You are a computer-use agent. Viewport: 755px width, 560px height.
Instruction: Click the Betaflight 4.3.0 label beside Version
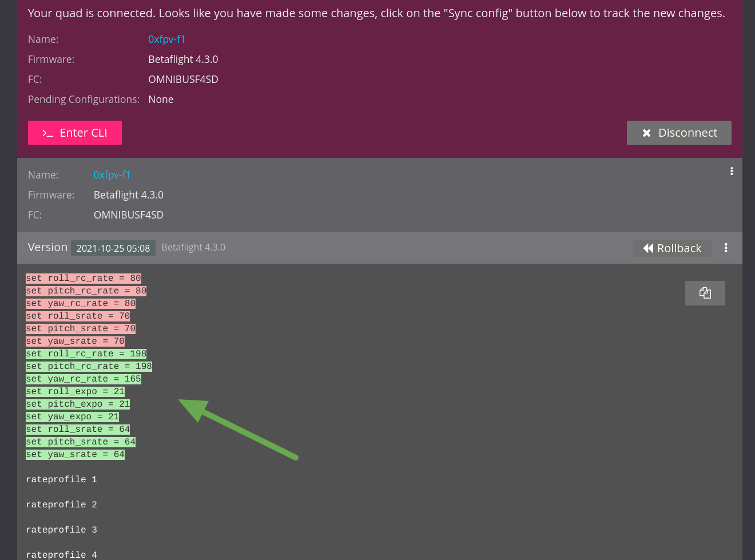[x=193, y=248]
